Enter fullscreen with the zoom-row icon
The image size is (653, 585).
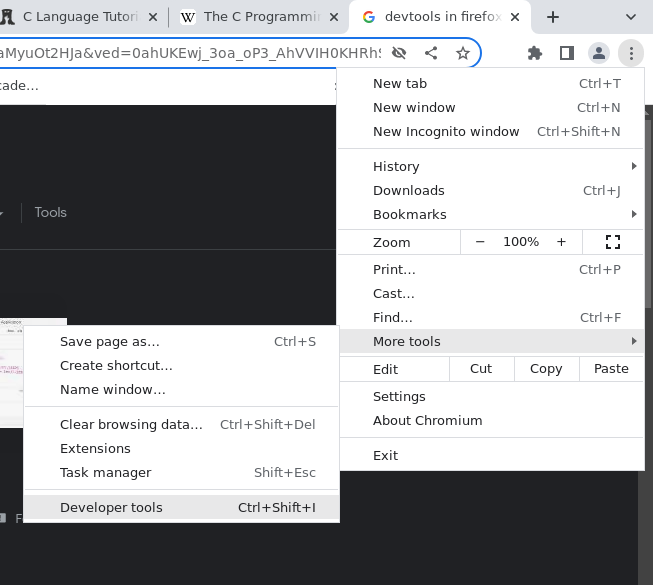613,242
